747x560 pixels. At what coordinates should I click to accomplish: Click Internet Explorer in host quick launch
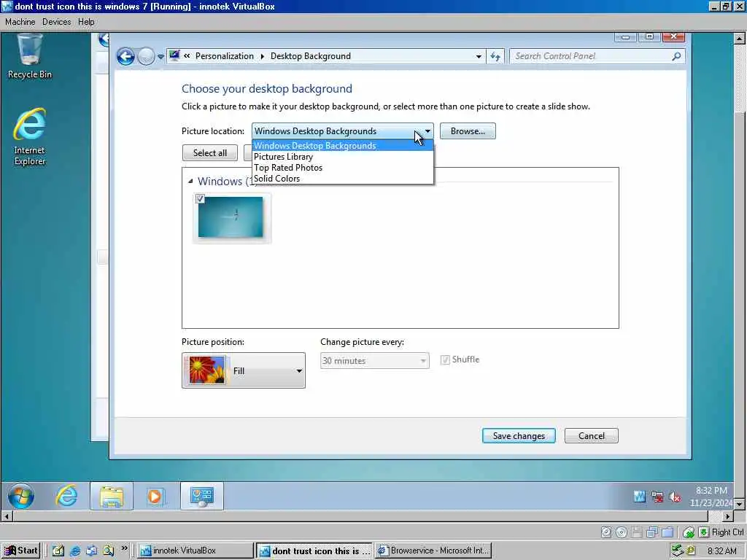pyautogui.click(x=75, y=551)
